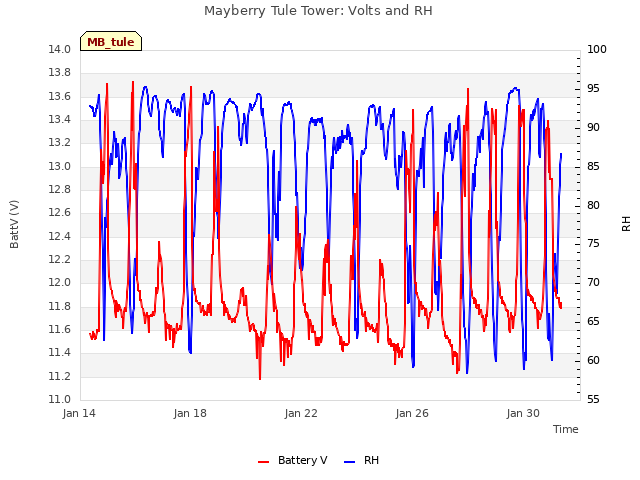Click the 11.8 left axis label
Image resolution: width=640 pixels, height=480 pixels.
click(x=60, y=307)
